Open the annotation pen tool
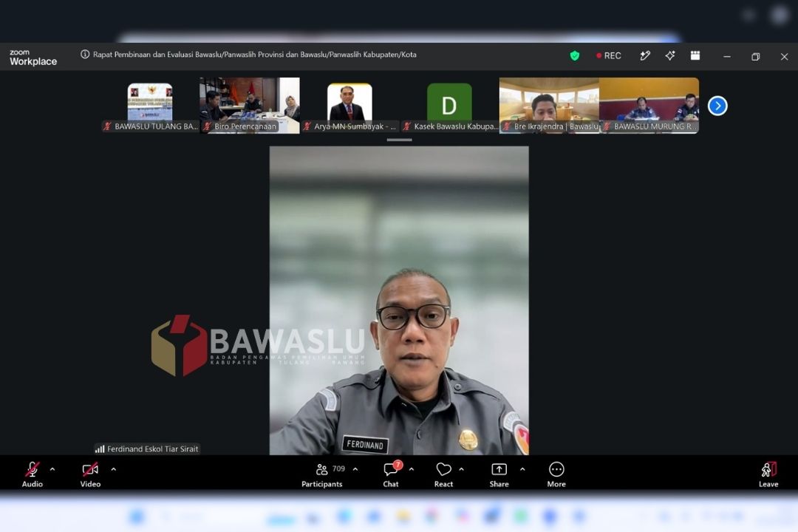The image size is (798, 532). coord(645,56)
